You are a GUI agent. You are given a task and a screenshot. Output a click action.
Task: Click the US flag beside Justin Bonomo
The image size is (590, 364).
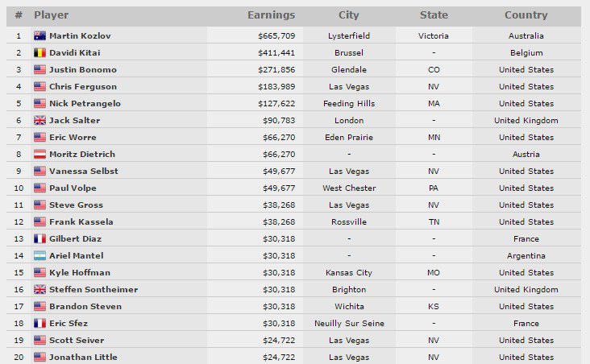coord(39,70)
